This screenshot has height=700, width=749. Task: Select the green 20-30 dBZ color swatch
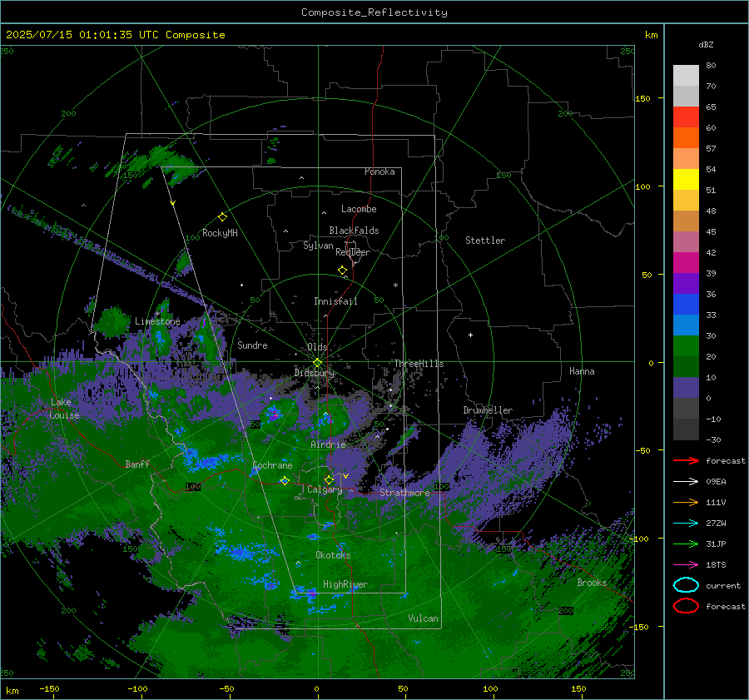pos(686,346)
